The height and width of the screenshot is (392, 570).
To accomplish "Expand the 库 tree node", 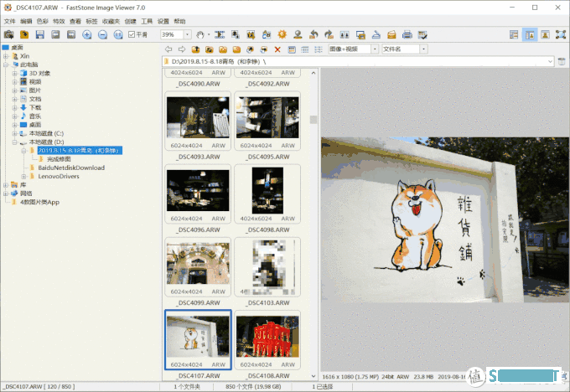I will point(6,185).
